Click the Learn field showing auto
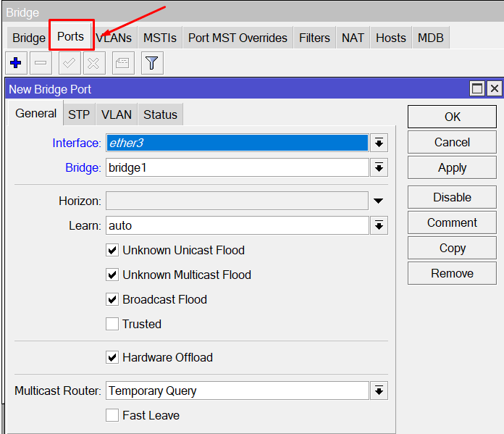Screen dimensions: 504x434 click(x=238, y=225)
